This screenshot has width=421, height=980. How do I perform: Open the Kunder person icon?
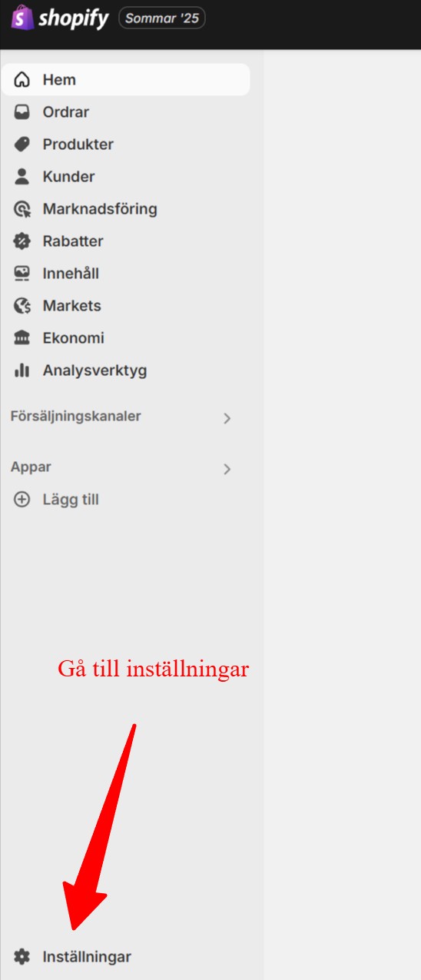click(22, 177)
